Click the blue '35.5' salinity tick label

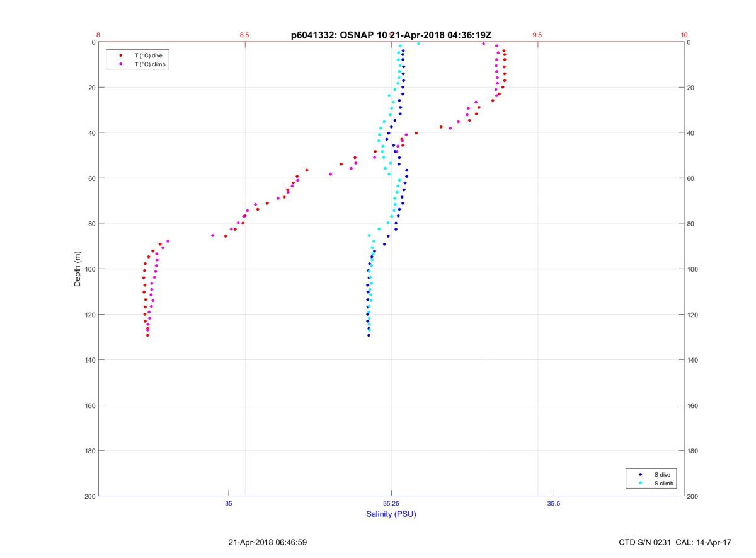tap(554, 503)
